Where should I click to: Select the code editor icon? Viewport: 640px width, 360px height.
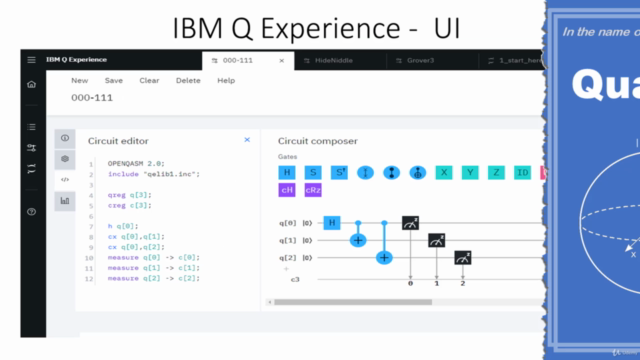pyautogui.click(x=65, y=180)
